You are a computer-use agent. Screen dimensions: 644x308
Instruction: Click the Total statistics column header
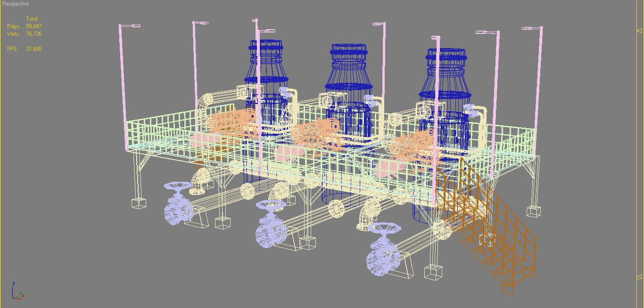(32, 19)
